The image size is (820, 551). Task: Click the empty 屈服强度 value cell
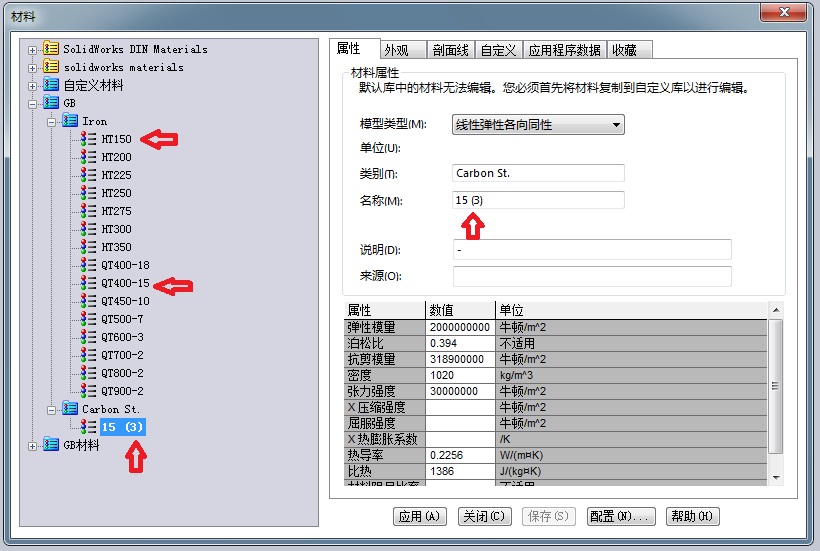[x=460, y=423]
